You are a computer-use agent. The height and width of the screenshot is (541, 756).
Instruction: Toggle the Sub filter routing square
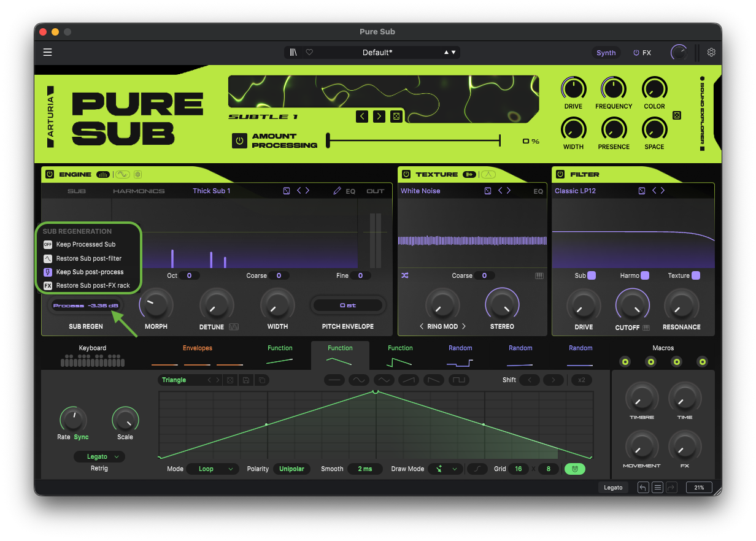(592, 275)
